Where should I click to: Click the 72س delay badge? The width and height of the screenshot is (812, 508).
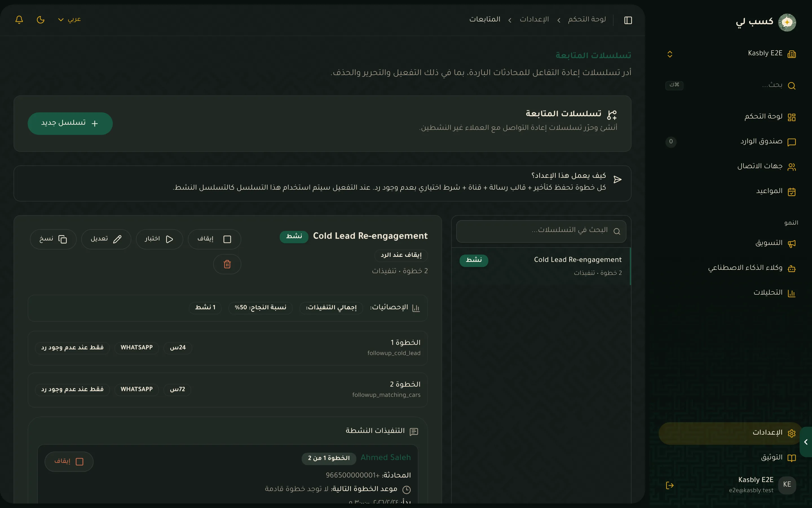tap(177, 389)
